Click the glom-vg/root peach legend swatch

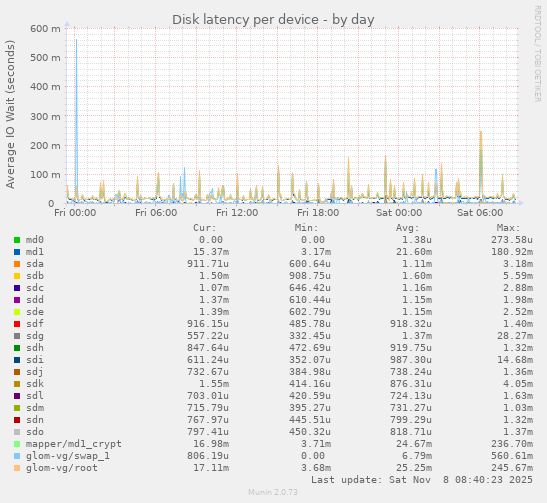(17, 468)
